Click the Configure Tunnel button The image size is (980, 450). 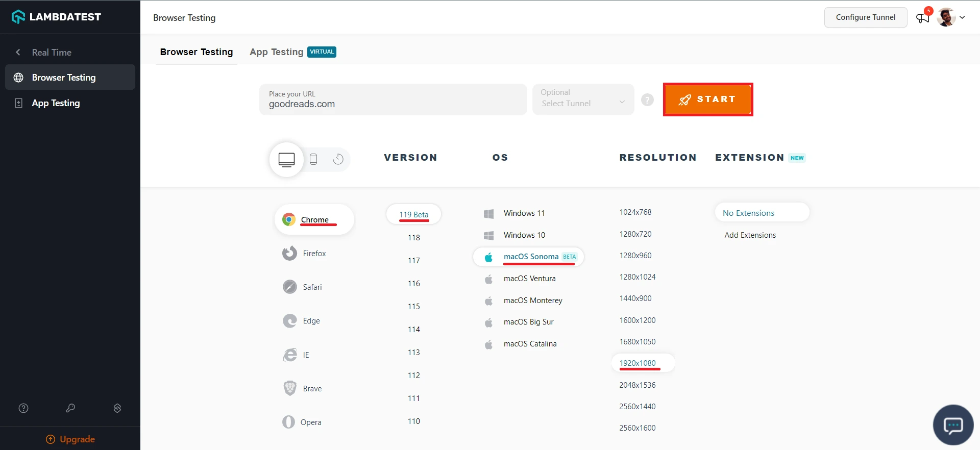[x=865, y=17]
